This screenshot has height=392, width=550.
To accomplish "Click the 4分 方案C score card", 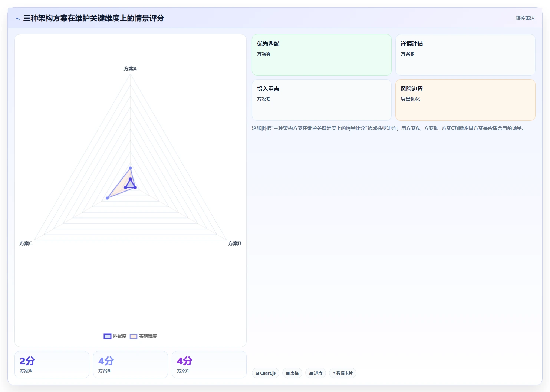I will tap(209, 365).
